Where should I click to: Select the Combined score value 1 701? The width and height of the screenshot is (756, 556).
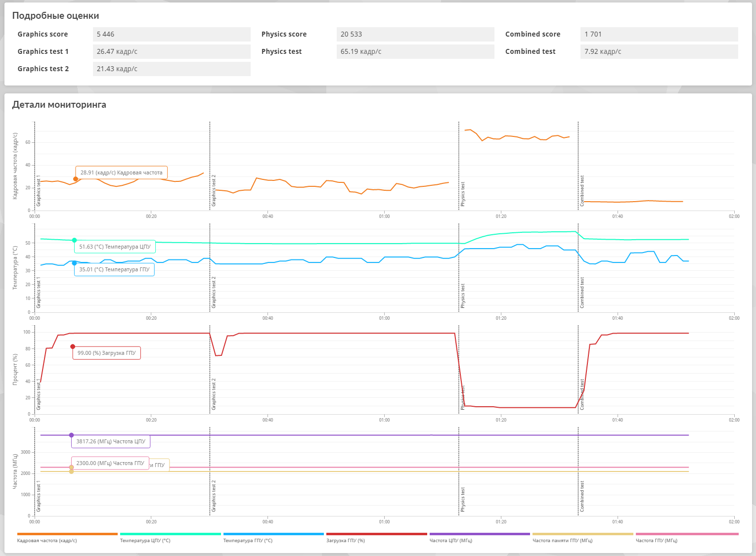tap(659, 34)
